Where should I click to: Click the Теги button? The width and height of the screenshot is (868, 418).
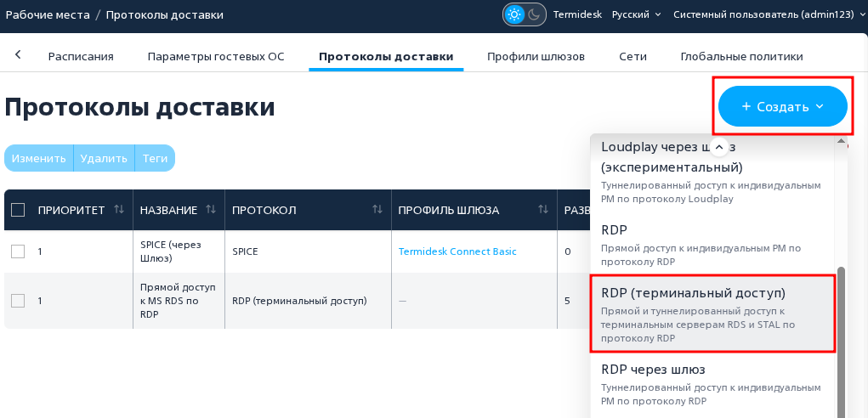pos(155,158)
